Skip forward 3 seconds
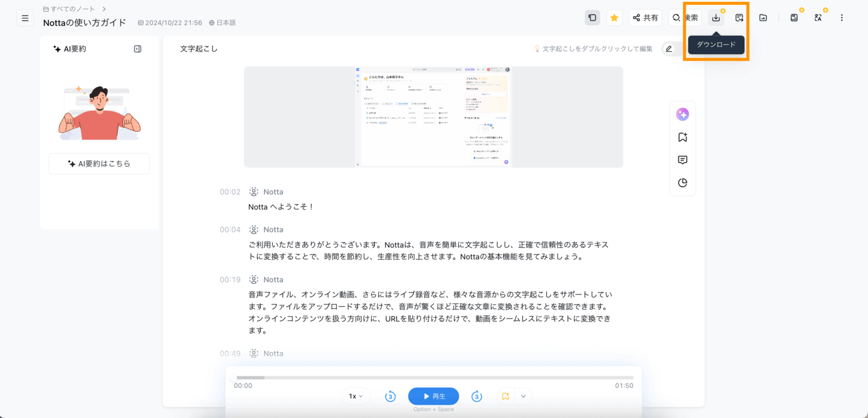 [477, 396]
